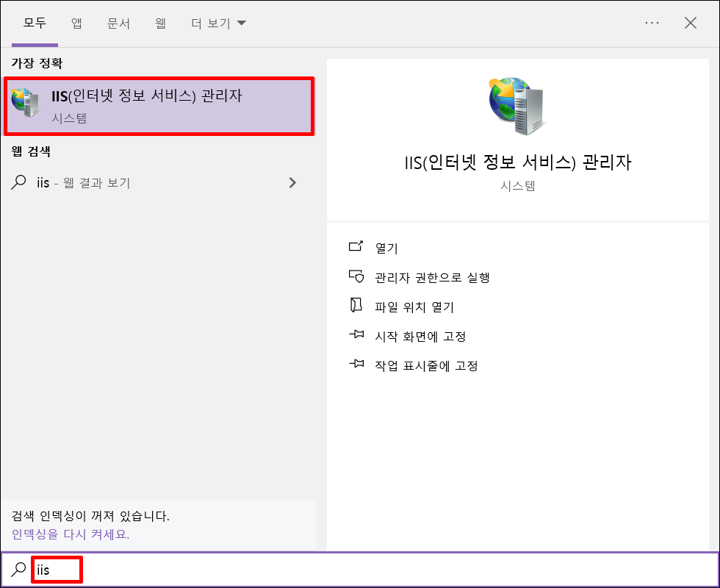Click the pin icon beside 작업 표시줄에 고정
This screenshot has width=720, height=588.
coord(356,364)
